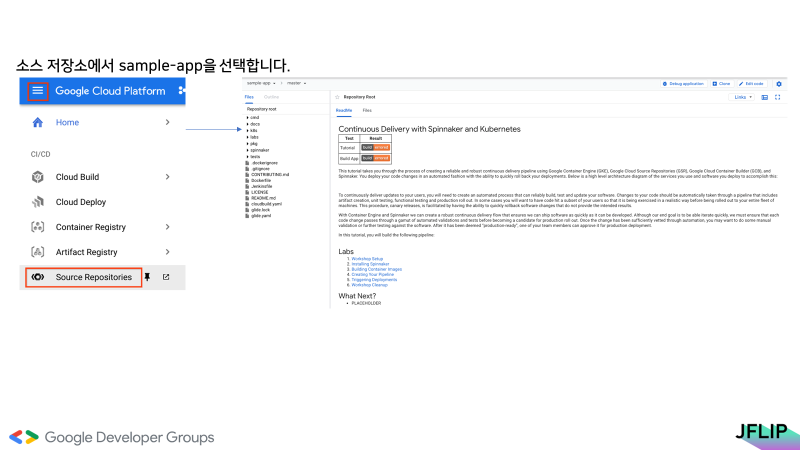800x450 pixels.
Task: Select Artifact Registry menu item
Action: 87,252
